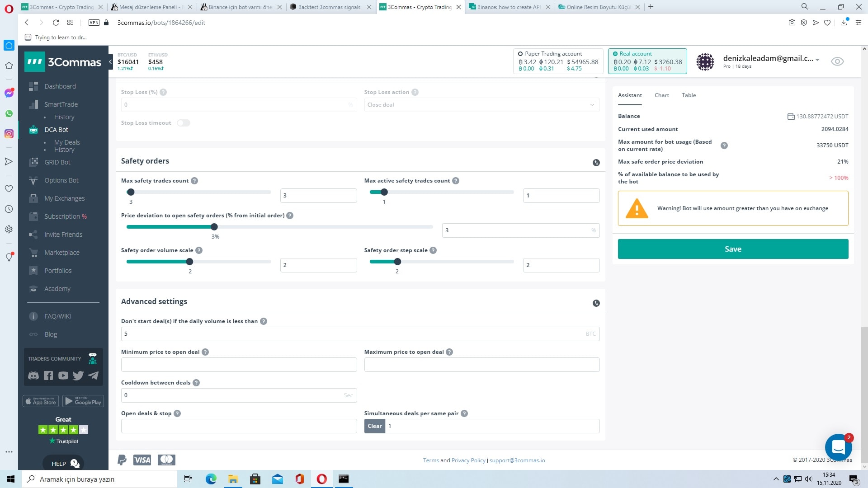The width and height of the screenshot is (868, 488).
Task: Collapse the Advanced settings section
Action: [x=596, y=303]
